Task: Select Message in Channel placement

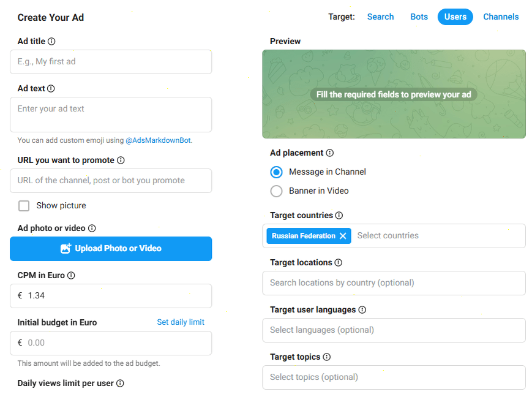Action: click(277, 172)
